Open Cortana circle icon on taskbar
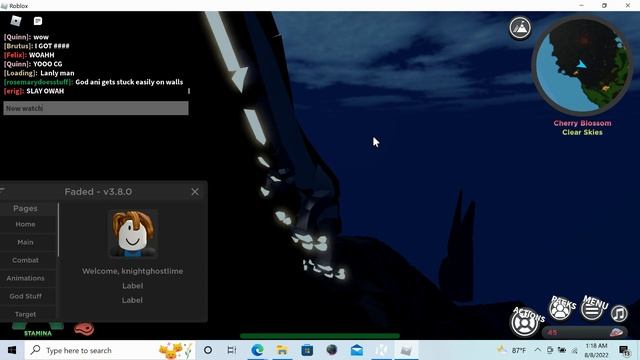This screenshot has width=640, height=360. coord(208,350)
